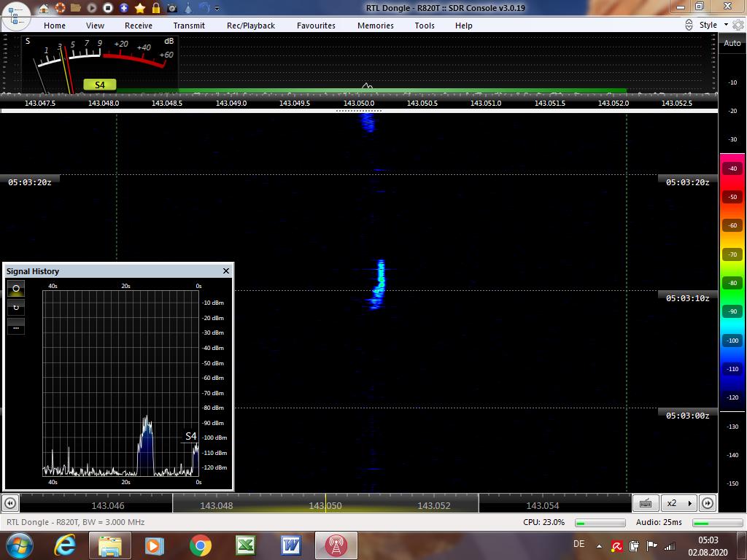Image resolution: width=747 pixels, height=560 pixels.
Task: Open the Favourites ribbon tab
Action: (x=316, y=26)
